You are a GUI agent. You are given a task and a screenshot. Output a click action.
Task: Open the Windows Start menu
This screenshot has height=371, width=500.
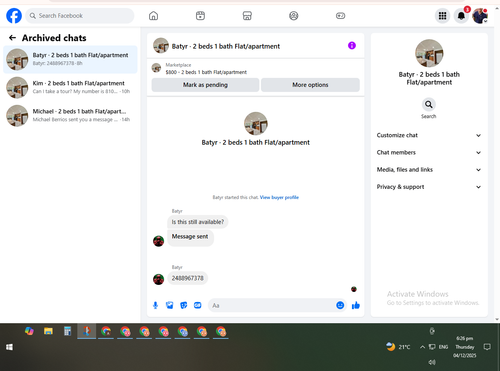(9, 347)
